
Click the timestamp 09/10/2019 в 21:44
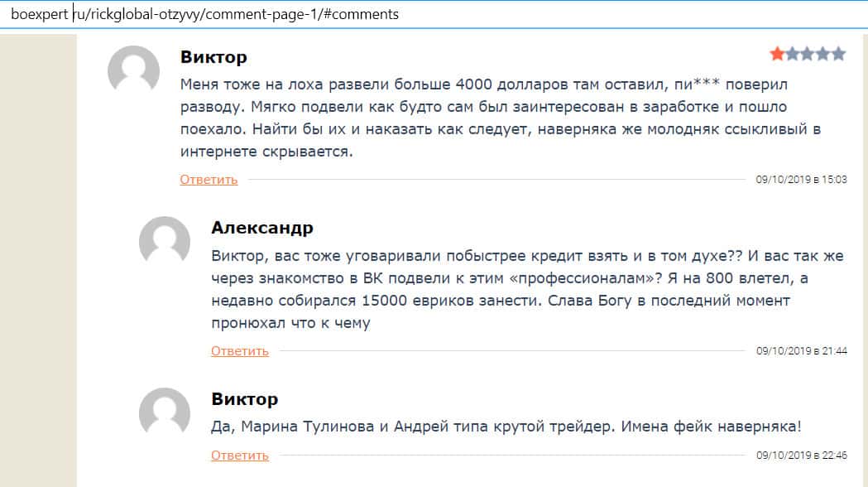click(801, 351)
